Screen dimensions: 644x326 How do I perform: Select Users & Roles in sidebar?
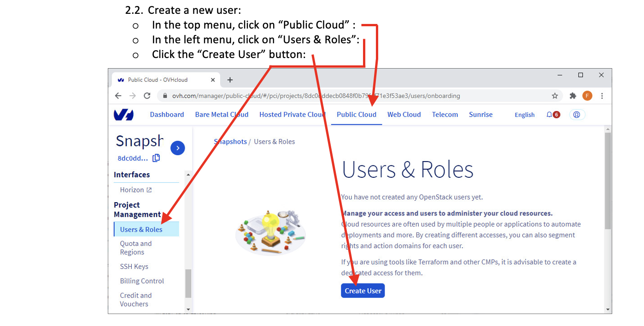click(141, 229)
